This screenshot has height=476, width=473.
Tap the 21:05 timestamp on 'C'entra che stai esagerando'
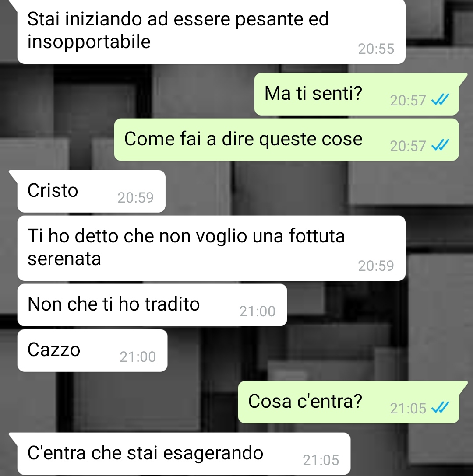[321, 460]
